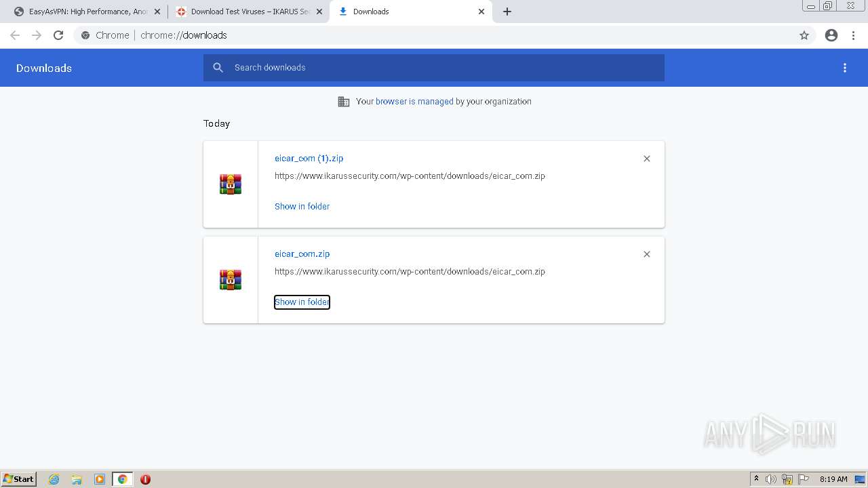The image size is (868, 488).
Task: Show hidden system tray icons
Action: 757,479
